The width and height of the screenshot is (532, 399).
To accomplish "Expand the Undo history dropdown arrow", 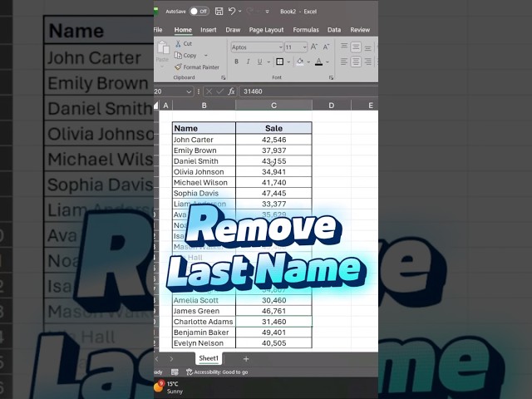I will (240, 11).
